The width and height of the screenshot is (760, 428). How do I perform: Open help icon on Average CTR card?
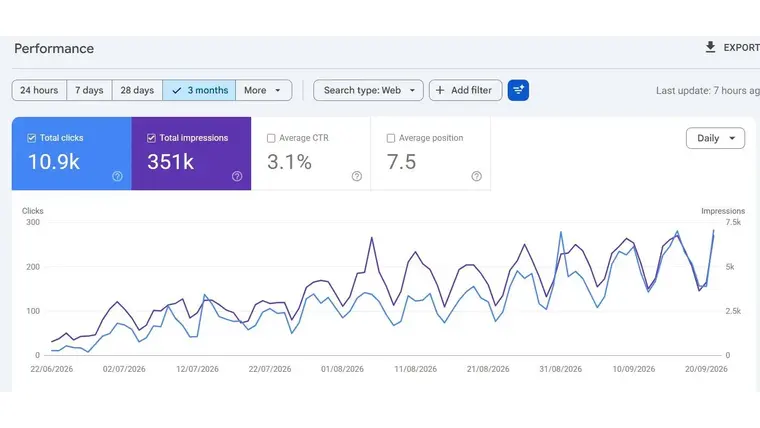357,176
